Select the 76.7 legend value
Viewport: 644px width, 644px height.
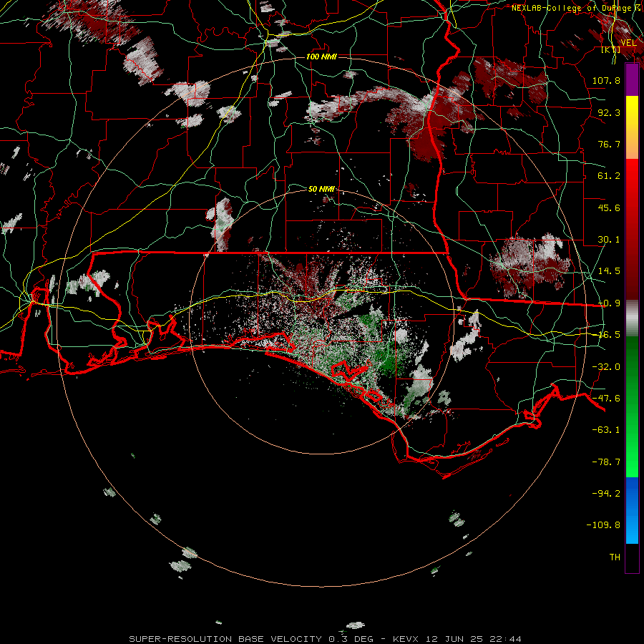[609, 144]
